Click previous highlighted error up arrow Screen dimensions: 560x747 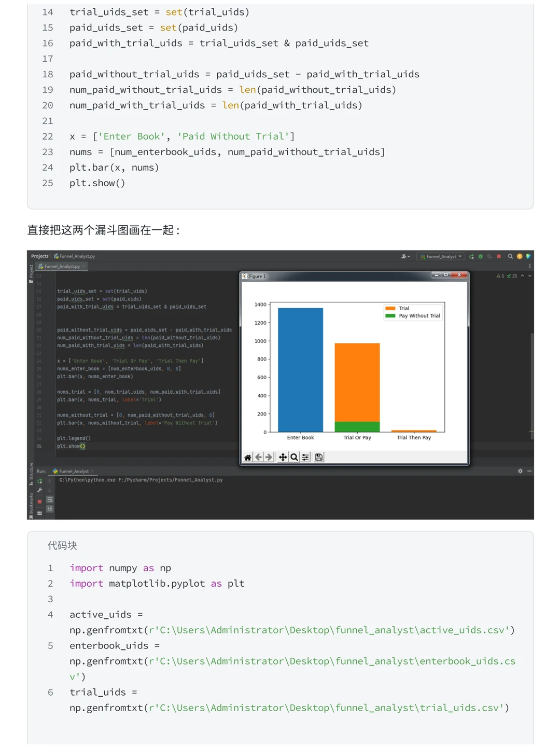[x=523, y=276]
